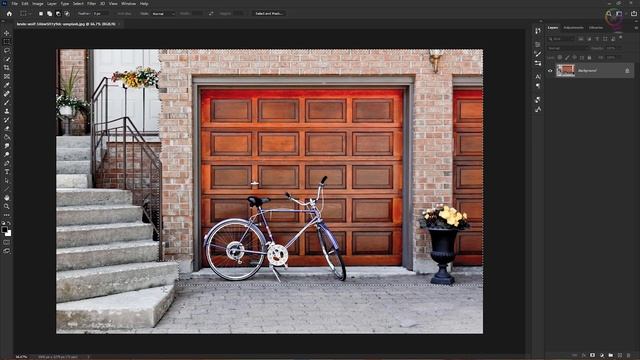Select the Path Selection tool

click(x=7, y=180)
